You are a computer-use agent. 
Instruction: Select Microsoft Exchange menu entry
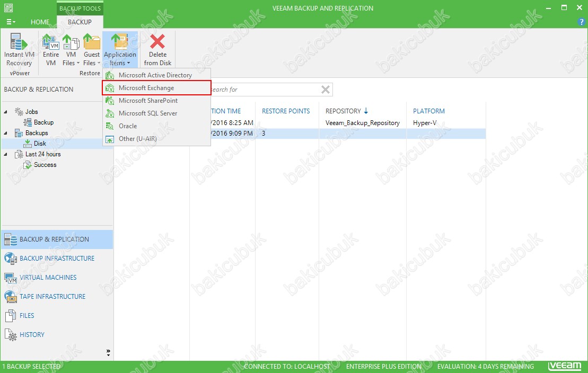coord(156,88)
